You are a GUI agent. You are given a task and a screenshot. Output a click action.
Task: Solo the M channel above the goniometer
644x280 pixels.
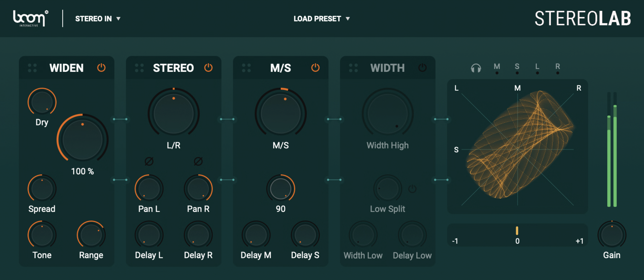click(497, 67)
